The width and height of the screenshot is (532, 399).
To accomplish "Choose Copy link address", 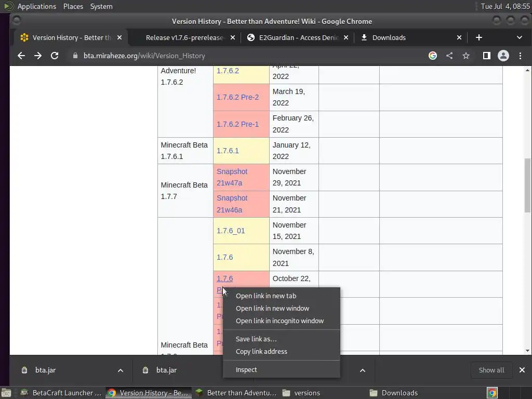I will point(281,352).
